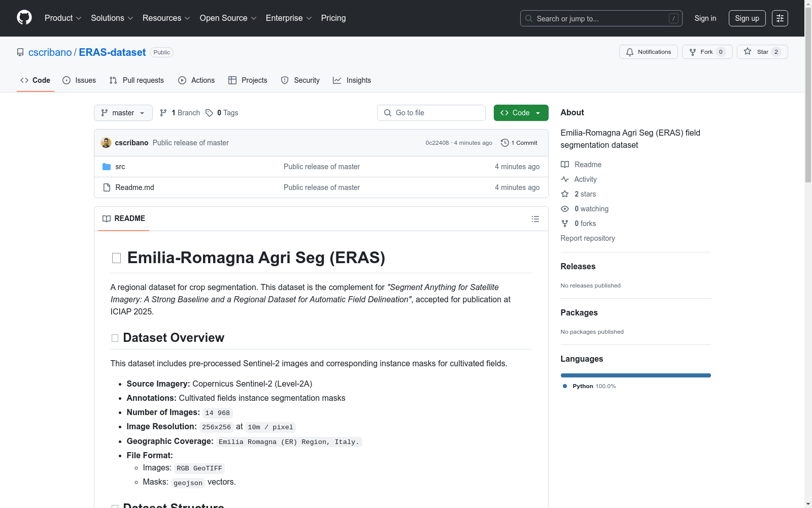
Task: Open the 0 Tags link
Action: [222, 113]
